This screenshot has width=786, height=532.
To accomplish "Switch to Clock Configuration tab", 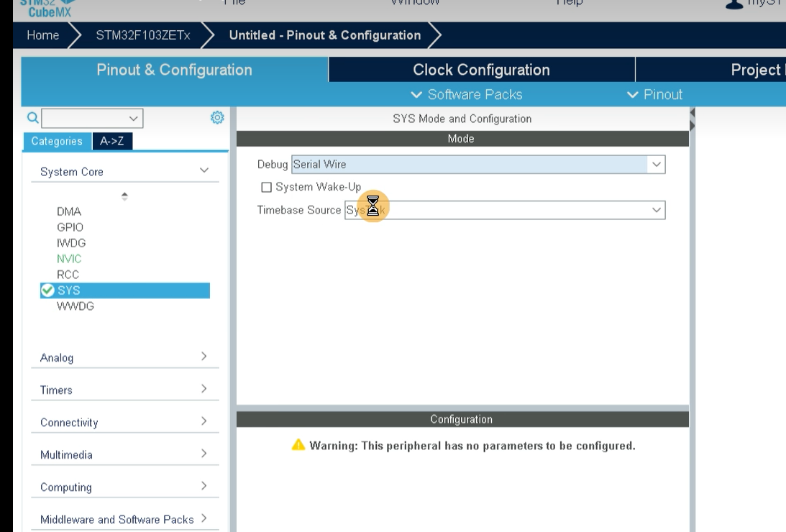I will tap(481, 70).
